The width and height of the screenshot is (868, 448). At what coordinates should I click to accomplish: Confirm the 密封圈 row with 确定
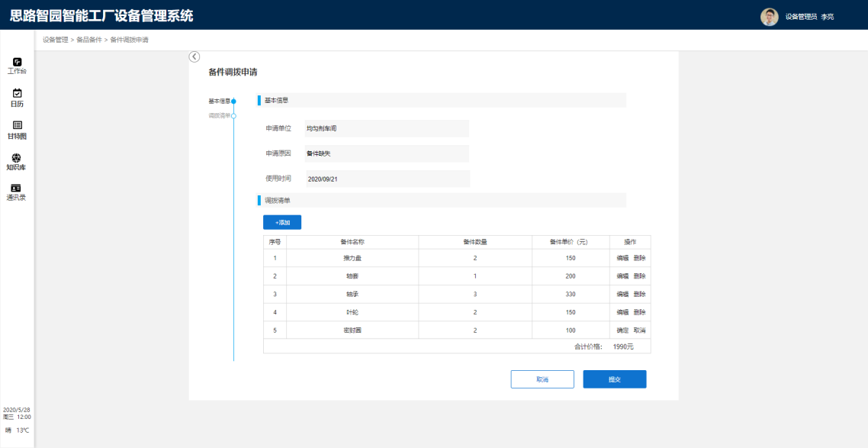pos(622,330)
